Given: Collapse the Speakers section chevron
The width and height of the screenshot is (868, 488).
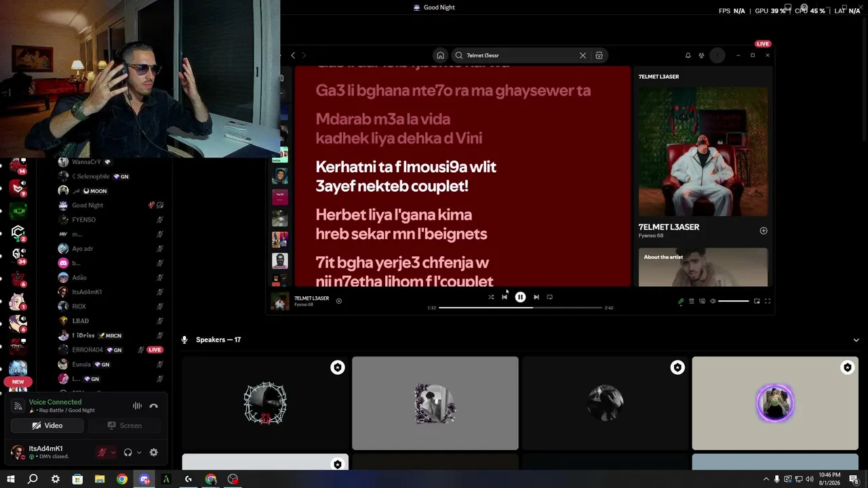Looking at the screenshot, I should pyautogui.click(x=856, y=340).
